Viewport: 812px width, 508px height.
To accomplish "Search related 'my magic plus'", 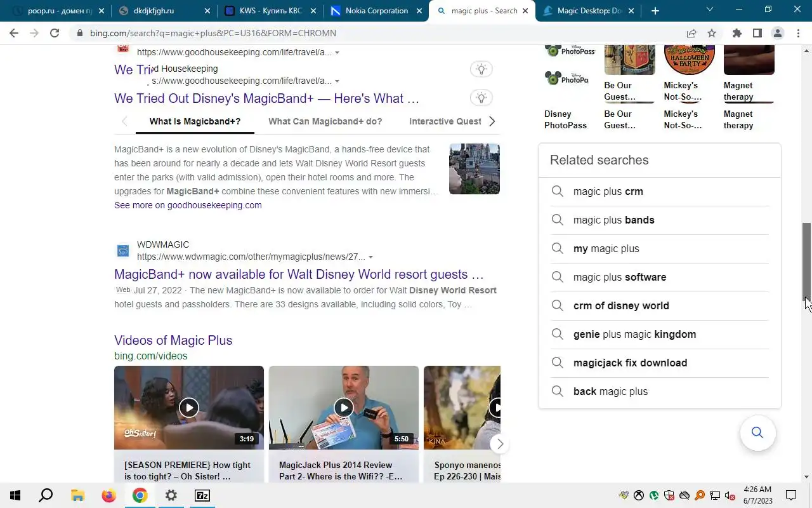I will [x=660, y=248].
